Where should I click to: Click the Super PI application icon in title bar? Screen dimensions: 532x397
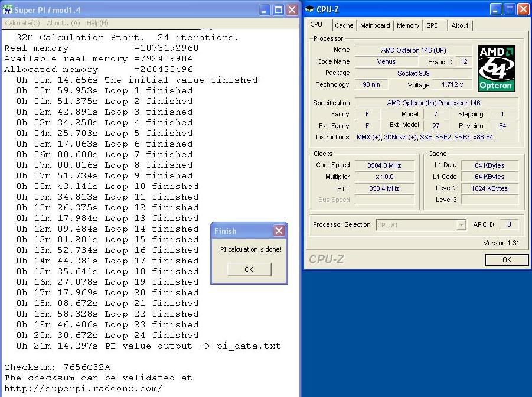click(x=8, y=9)
